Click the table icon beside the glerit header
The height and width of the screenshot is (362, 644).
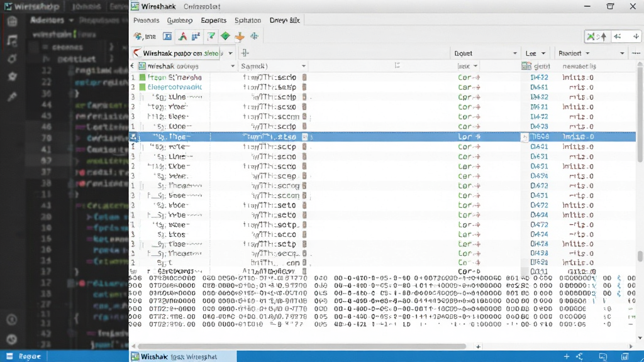click(x=526, y=65)
